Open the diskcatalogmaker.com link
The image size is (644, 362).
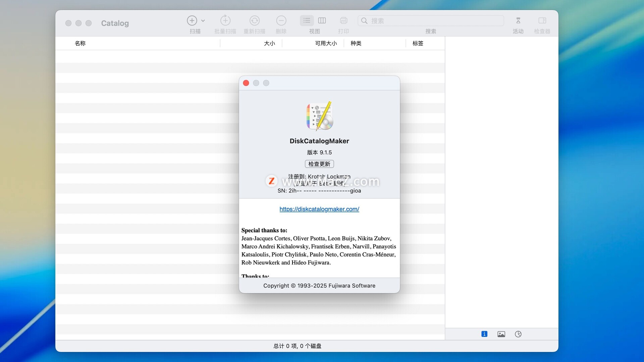coord(319,209)
